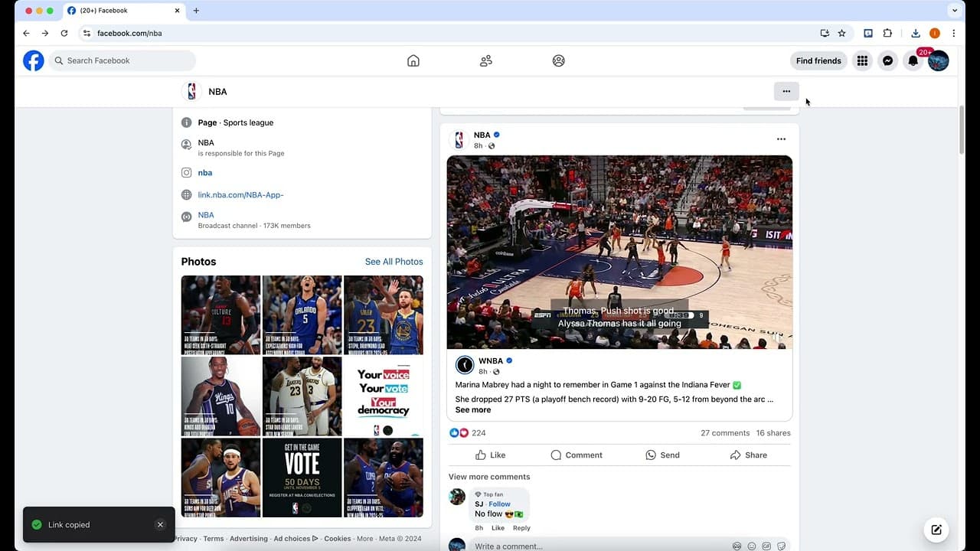This screenshot has height=551, width=980.
Task: Click the WNBA profile avatar
Action: click(465, 365)
